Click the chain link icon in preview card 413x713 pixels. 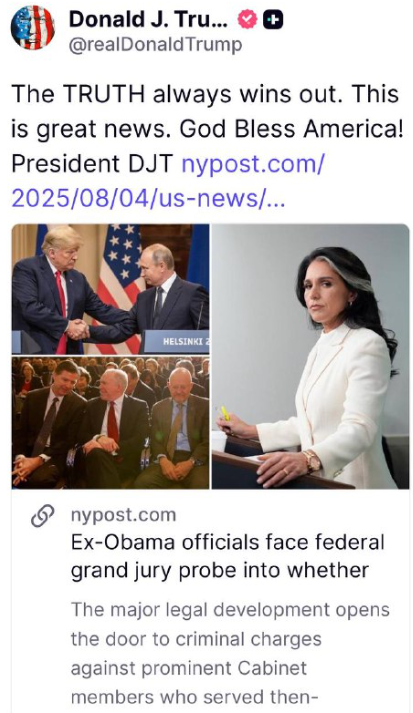(x=43, y=516)
